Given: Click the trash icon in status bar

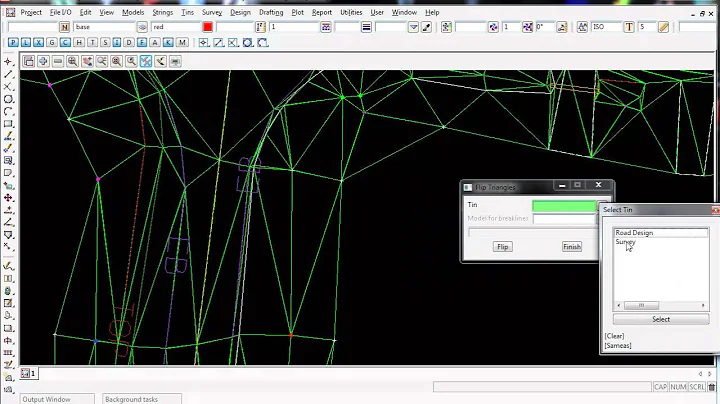Looking at the screenshot, I should coord(712,387).
